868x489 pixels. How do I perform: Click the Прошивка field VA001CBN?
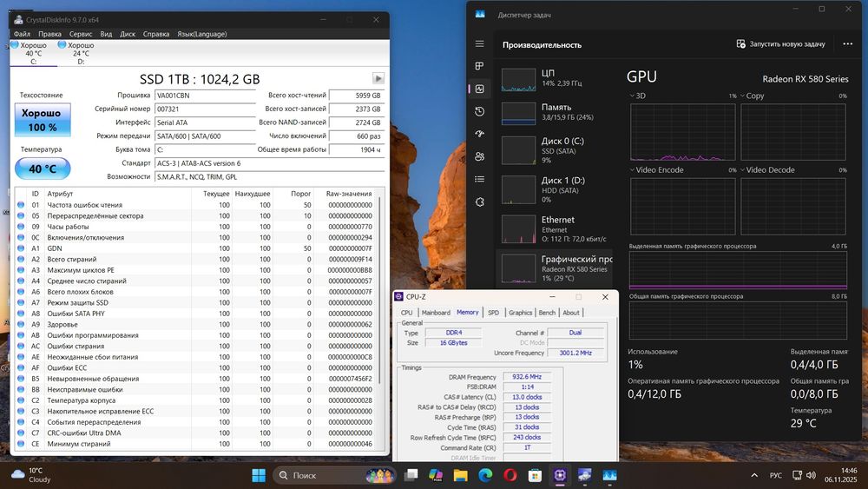point(205,96)
